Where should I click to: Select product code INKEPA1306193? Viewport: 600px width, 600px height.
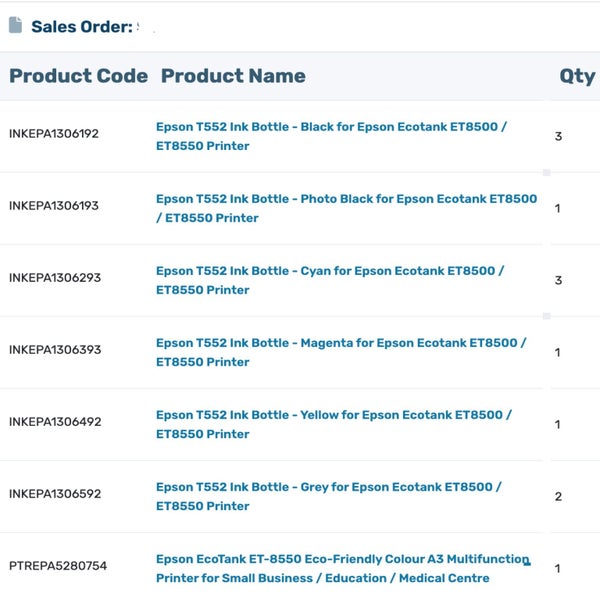[x=54, y=206]
